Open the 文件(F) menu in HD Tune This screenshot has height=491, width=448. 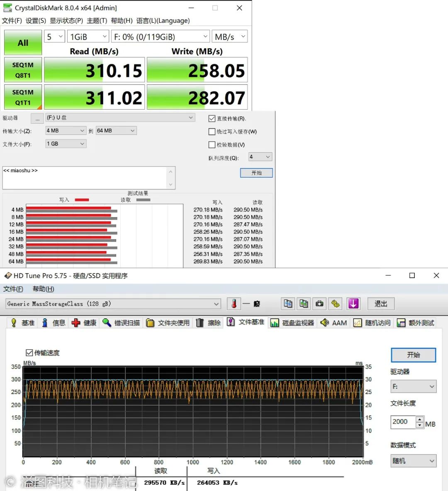13,289
